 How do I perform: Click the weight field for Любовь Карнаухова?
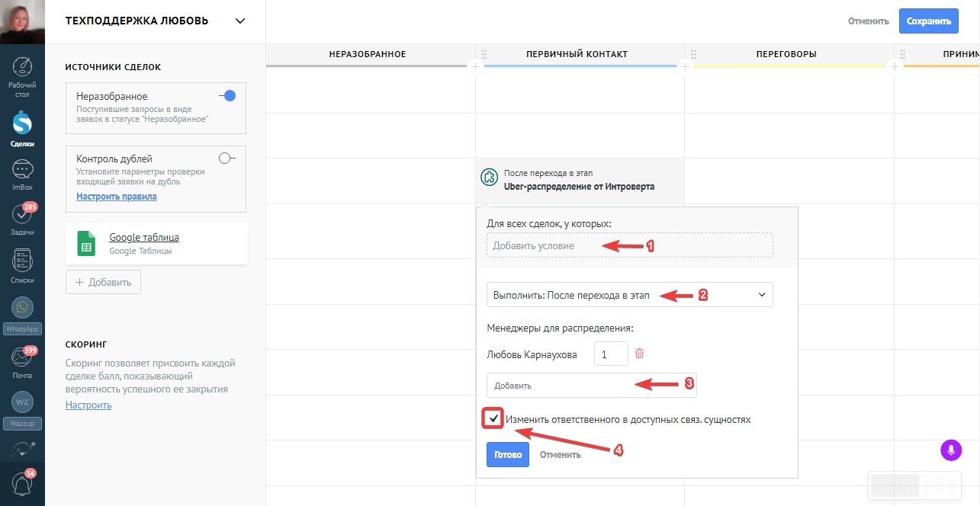point(611,354)
